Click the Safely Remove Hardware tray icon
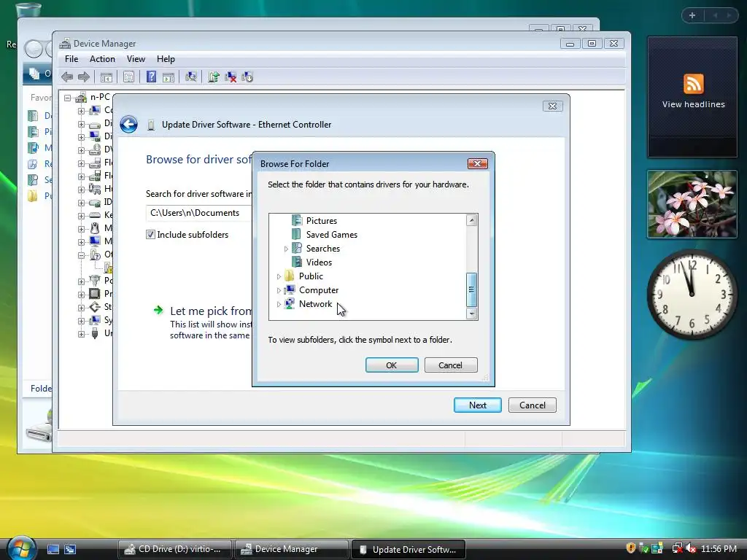This screenshot has height=560, width=747. (643, 548)
